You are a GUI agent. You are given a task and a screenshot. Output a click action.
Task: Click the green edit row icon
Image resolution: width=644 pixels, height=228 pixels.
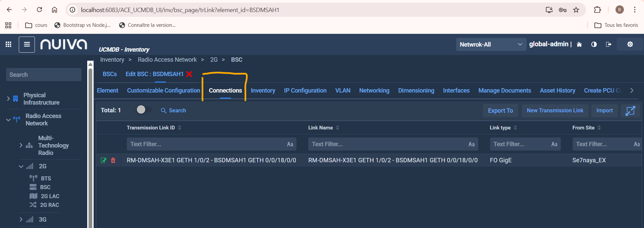coord(104,160)
